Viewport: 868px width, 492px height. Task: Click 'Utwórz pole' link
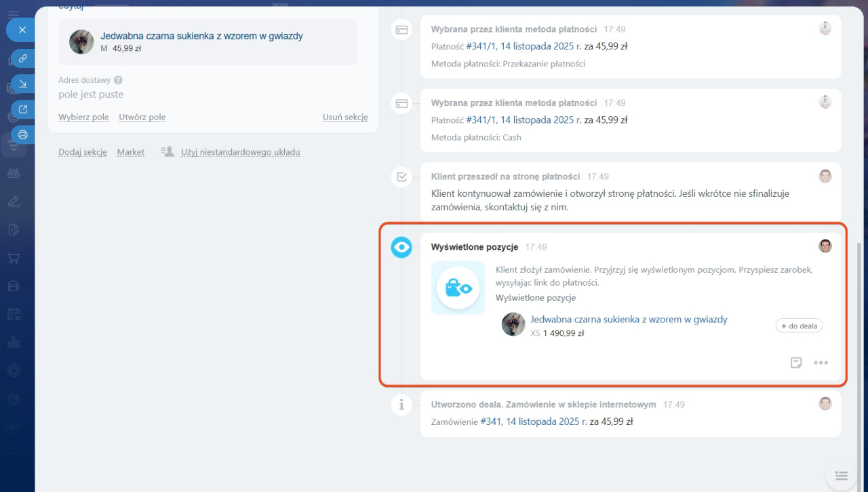142,117
